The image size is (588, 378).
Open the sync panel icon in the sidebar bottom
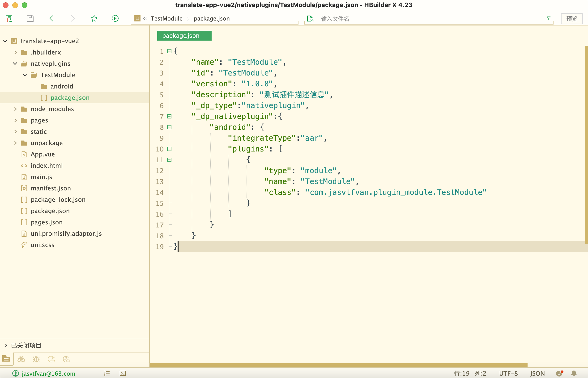[51, 359]
